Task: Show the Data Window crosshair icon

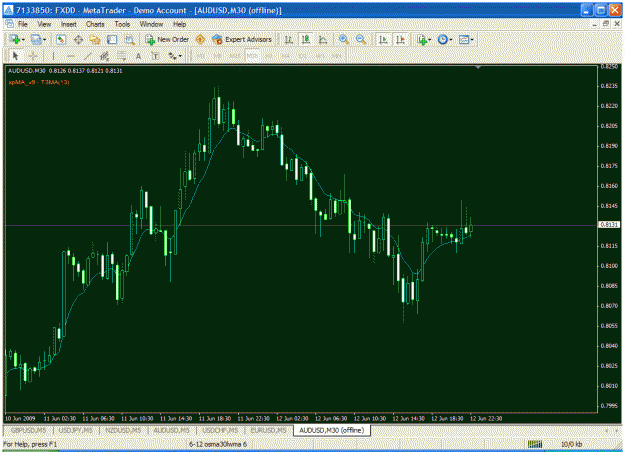Action: 78,39
